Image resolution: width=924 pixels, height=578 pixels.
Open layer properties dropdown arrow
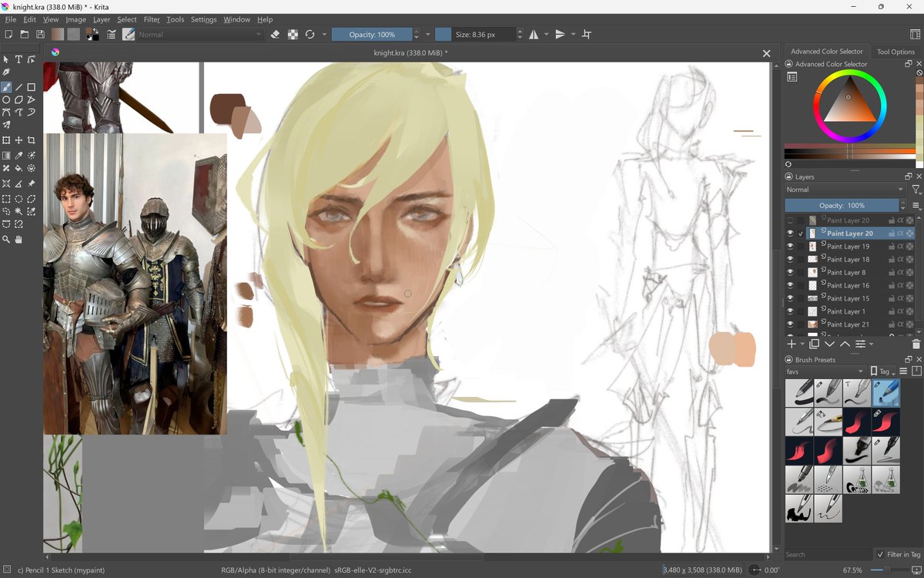click(x=871, y=344)
